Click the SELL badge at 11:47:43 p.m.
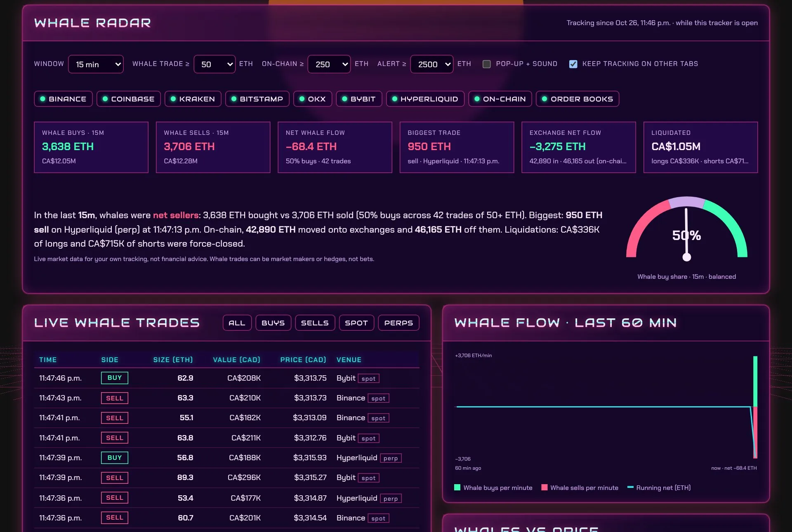Screen dimensions: 792x532 [x=115, y=398]
